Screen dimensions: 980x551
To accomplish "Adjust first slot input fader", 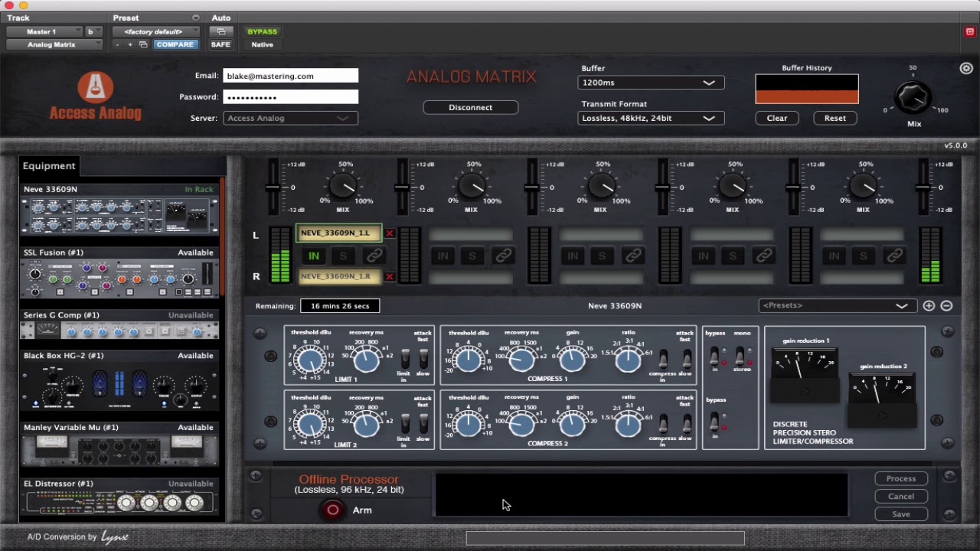I will [x=272, y=187].
